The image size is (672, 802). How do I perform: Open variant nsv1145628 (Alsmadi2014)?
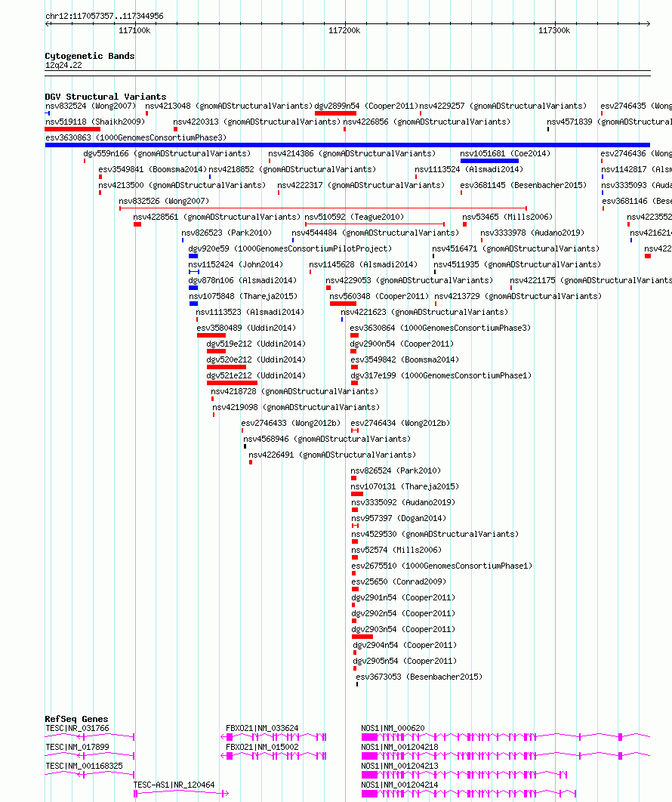363,264
